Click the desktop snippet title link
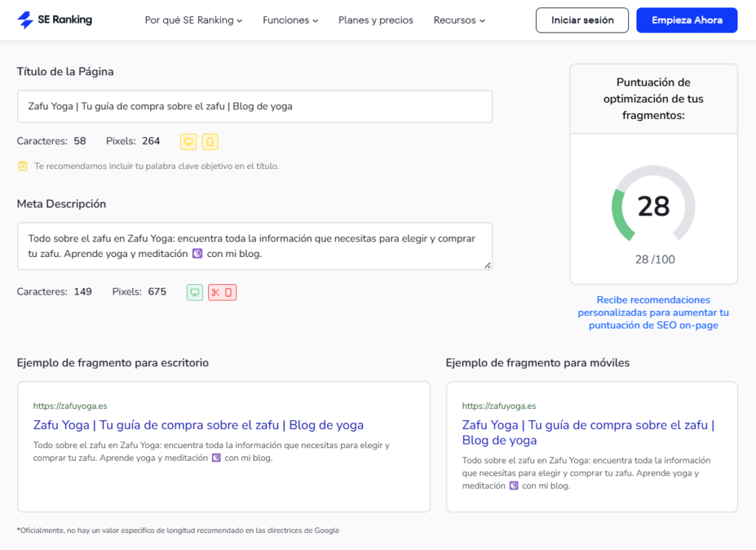Image resolution: width=756 pixels, height=550 pixels. (x=198, y=425)
